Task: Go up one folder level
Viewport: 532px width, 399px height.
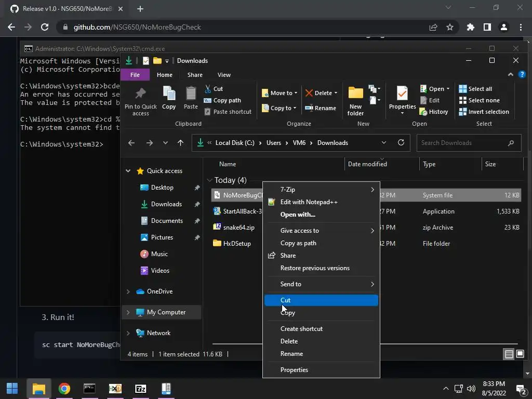Action: (x=180, y=143)
